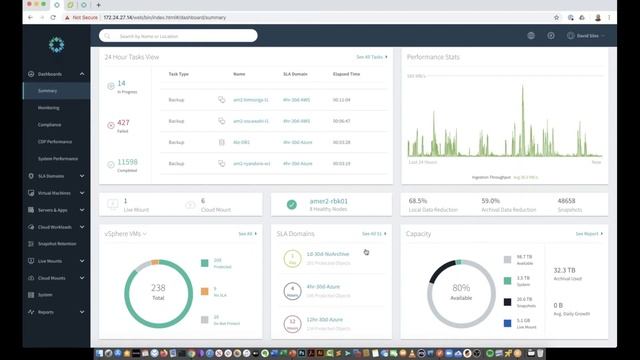
Task: Expand the Live Mounts sidebar chevron
Action: click(82, 261)
